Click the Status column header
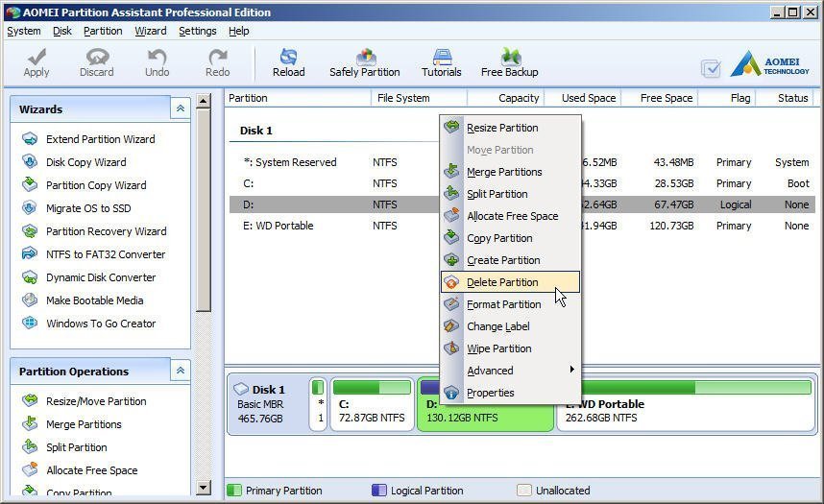This screenshot has width=824, height=504. (x=785, y=98)
